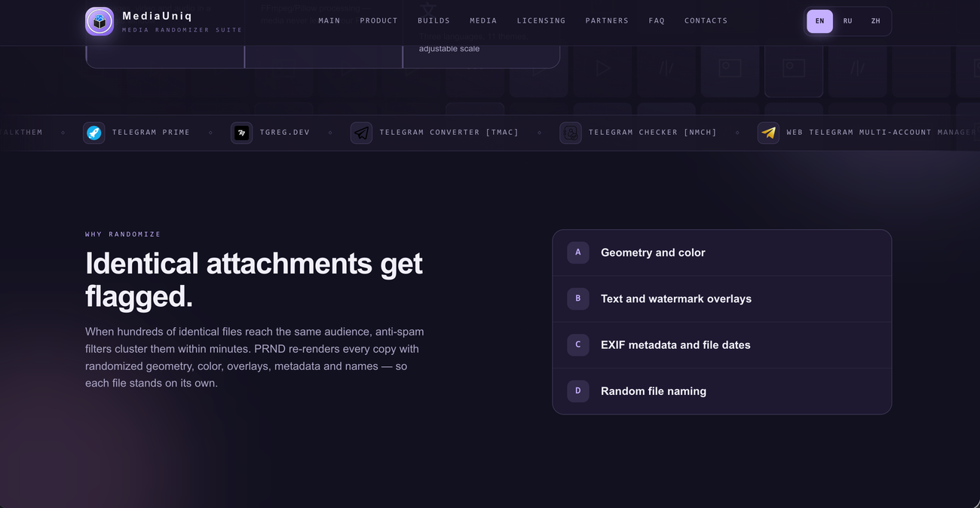
Task: Follow the WEB TELEGRAM MULTI-ACCOUNT MANAGER label
Action: coord(881,133)
